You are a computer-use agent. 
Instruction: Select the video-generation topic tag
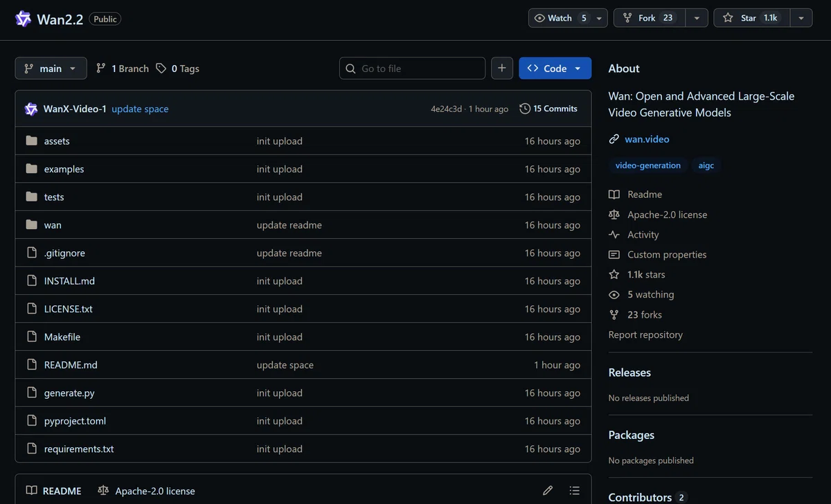[x=648, y=165]
